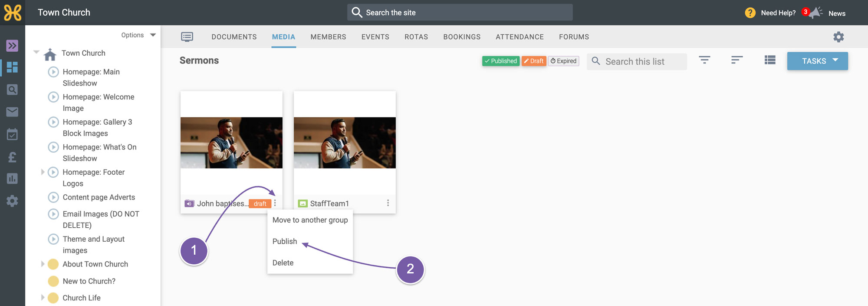Image resolution: width=868 pixels, height=306 pixels.
Task: Toggle the Draft status filter
Action: pyautogui.click(x=534, y=61)
